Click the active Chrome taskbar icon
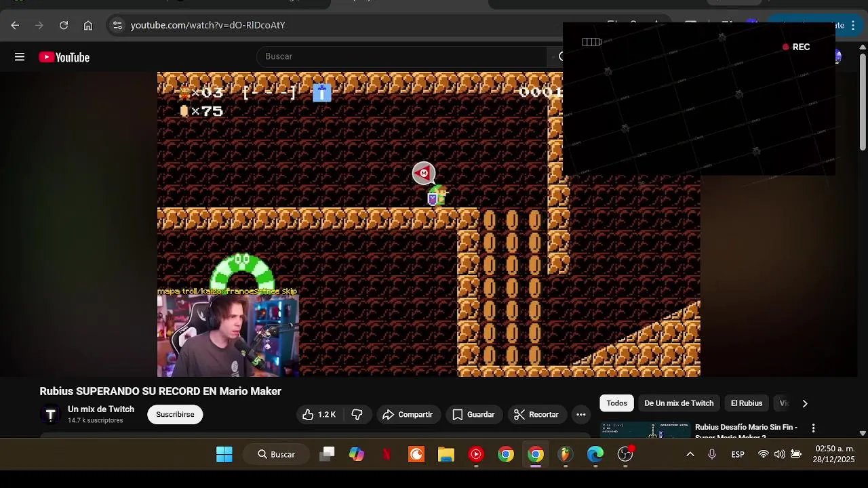 pyautogui.click(x=536, y=454)
